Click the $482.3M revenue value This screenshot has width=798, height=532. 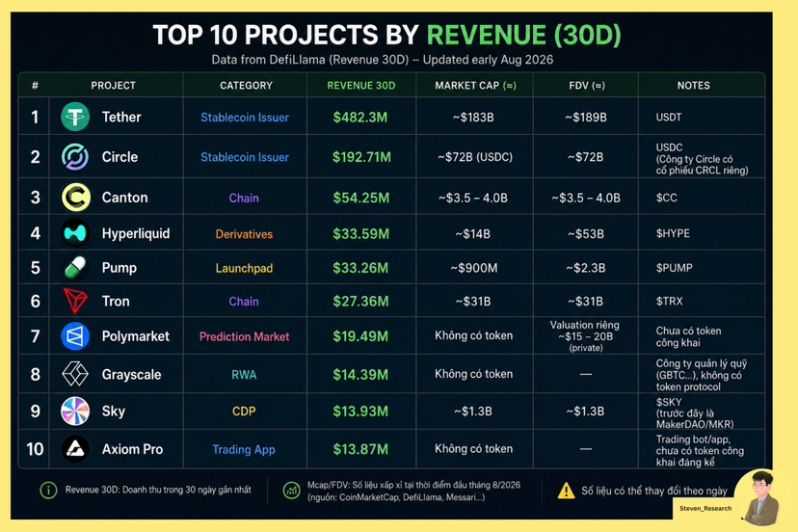coord(360,118)
